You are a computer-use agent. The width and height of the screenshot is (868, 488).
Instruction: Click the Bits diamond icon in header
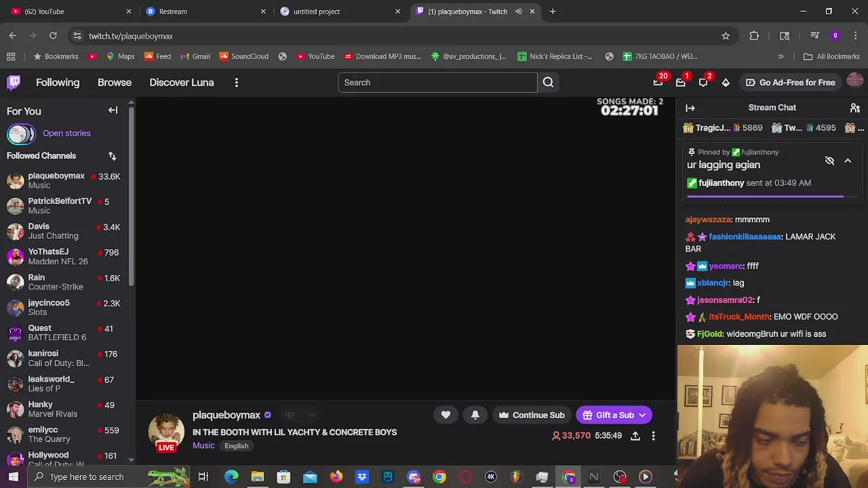coord(726,83)
